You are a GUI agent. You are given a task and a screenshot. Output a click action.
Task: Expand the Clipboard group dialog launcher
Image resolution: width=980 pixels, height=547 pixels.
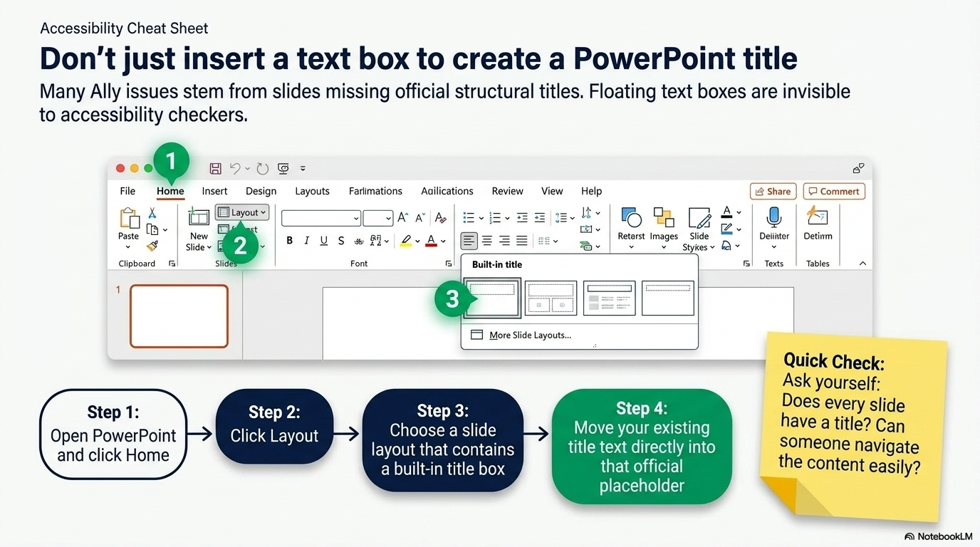point(172,264)
